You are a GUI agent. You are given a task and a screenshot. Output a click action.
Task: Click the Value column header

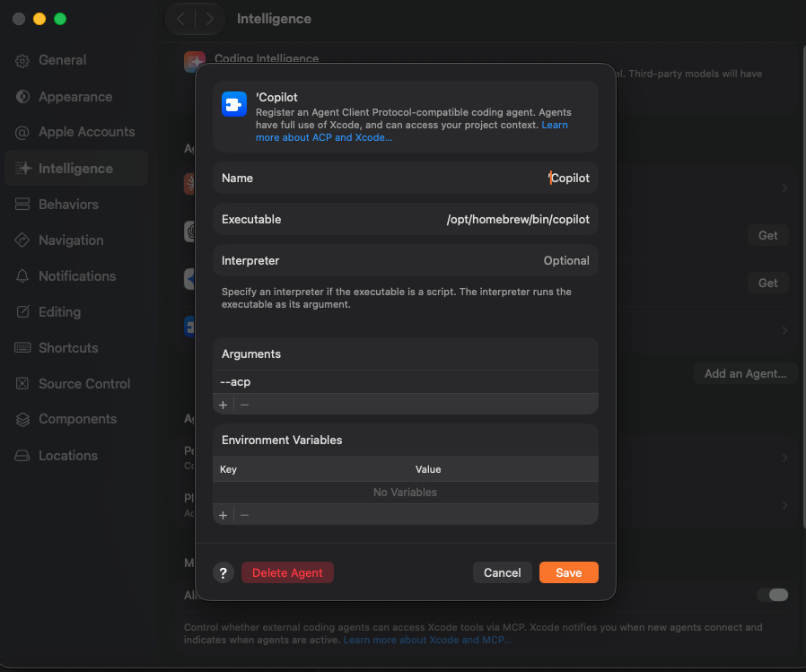[x=428, y=469]
